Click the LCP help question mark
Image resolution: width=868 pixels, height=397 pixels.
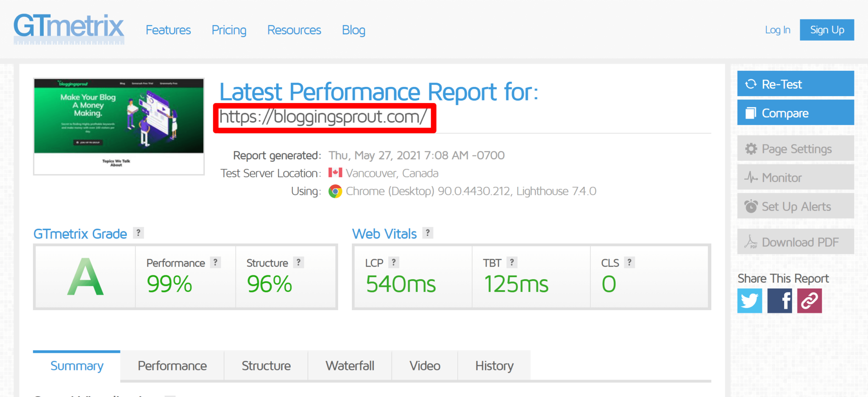point(394,263)
